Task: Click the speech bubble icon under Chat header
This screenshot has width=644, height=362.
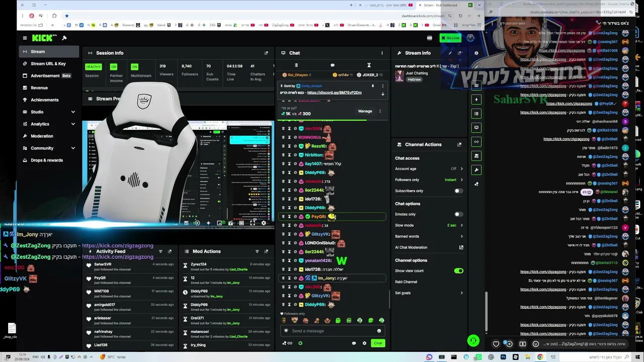Action: click(332, 65)
